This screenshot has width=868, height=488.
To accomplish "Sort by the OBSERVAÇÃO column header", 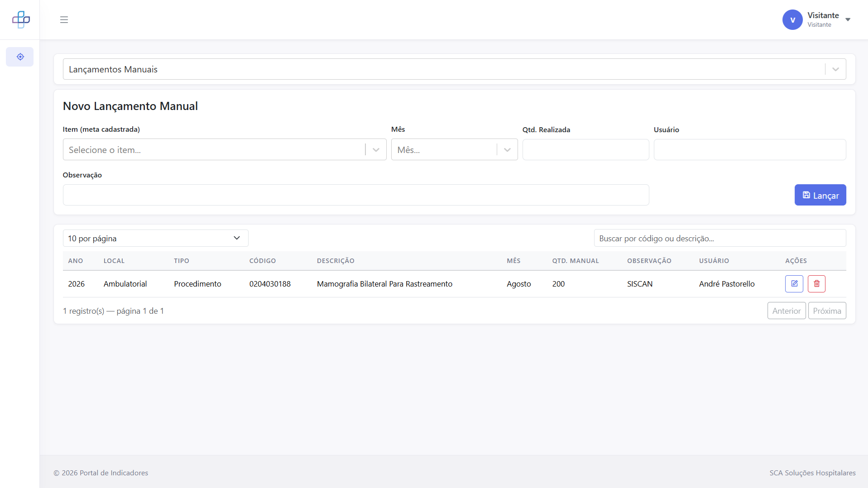I will (649, 261).
